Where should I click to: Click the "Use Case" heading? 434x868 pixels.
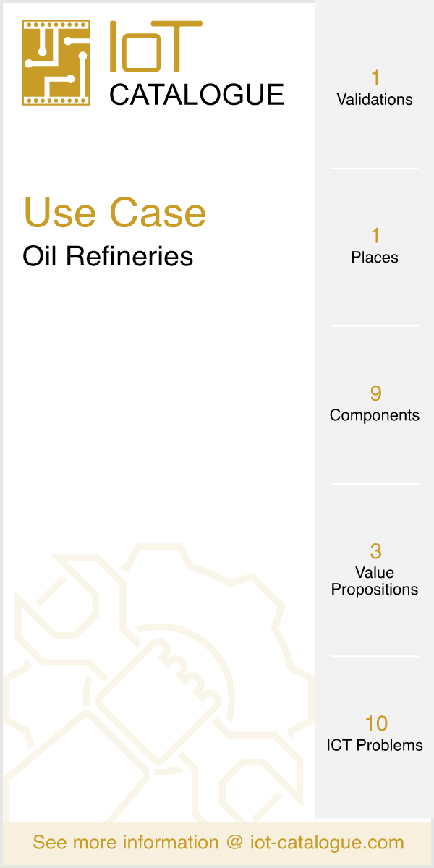(115, 213)
